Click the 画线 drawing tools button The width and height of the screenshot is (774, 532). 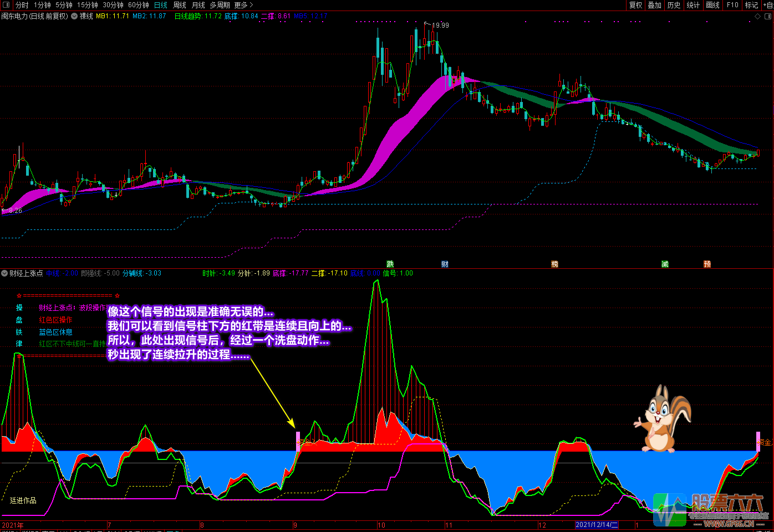(x=713, y=5)
